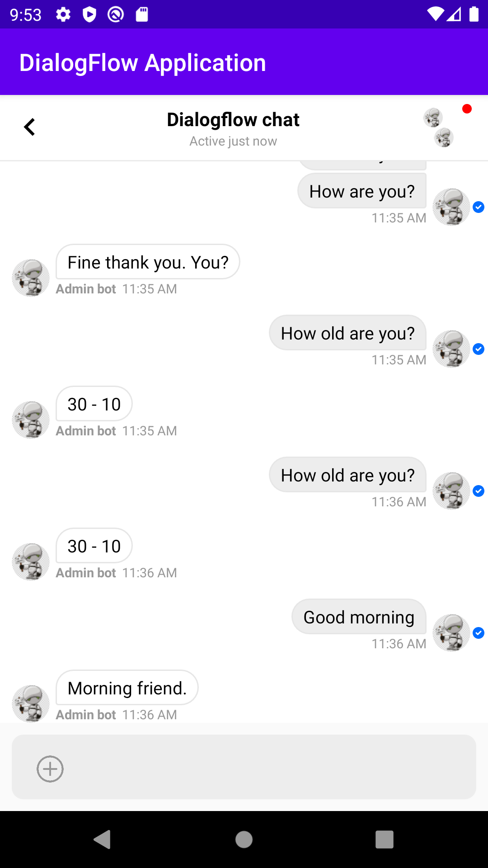Tap the blue read receipt on 'Good morning'
The height and width of the screenshot is (868, 488).
click(479, 633)
